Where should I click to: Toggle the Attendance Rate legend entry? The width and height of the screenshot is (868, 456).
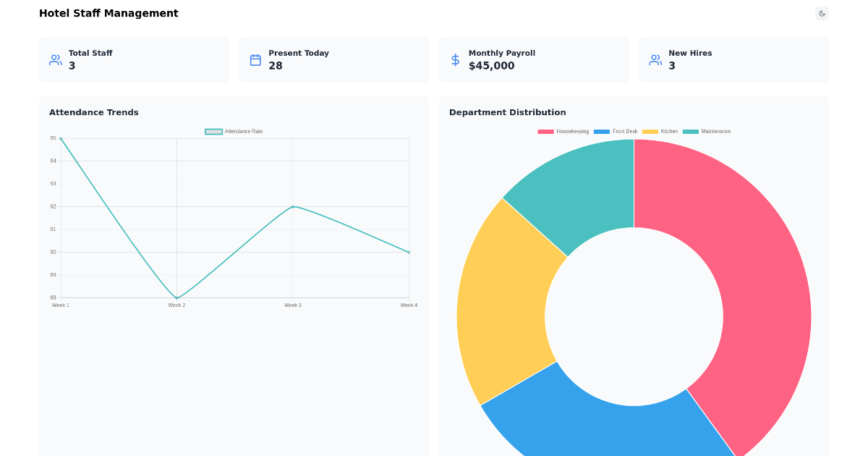[x=234, y=131]
